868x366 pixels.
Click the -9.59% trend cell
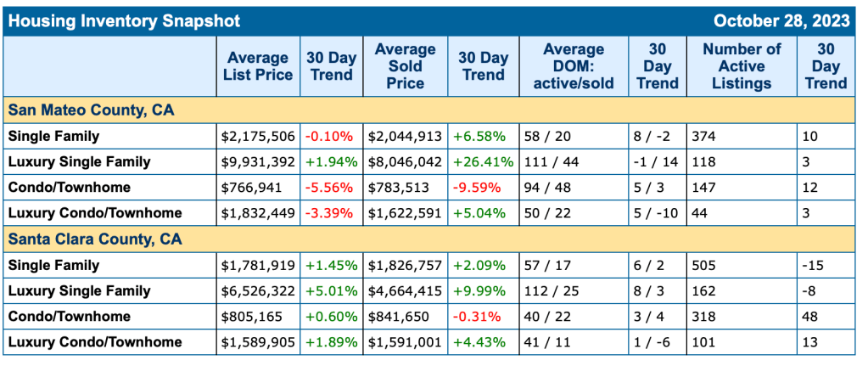481,188
